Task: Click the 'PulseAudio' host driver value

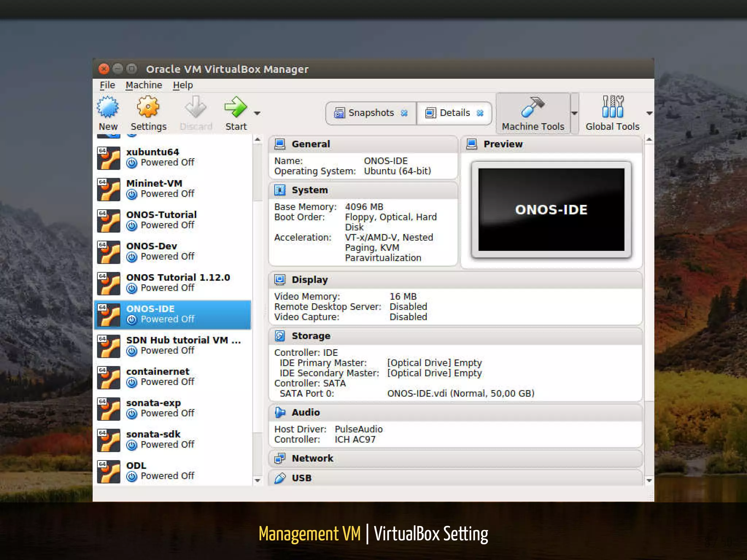Action: point(359,429)
